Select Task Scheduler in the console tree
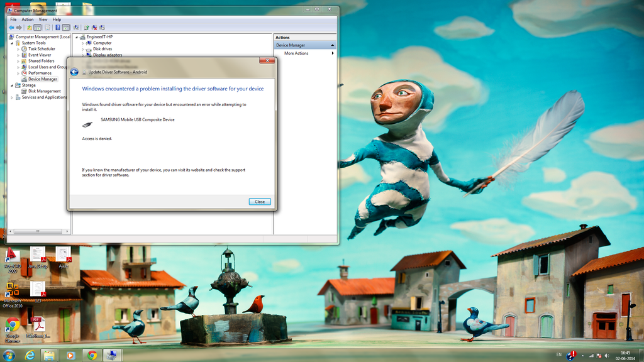644x362 pixels. (x=42, y=49)
